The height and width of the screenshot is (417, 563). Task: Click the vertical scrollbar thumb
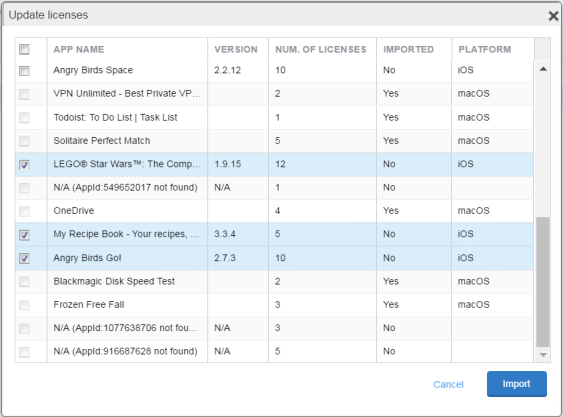543,282
